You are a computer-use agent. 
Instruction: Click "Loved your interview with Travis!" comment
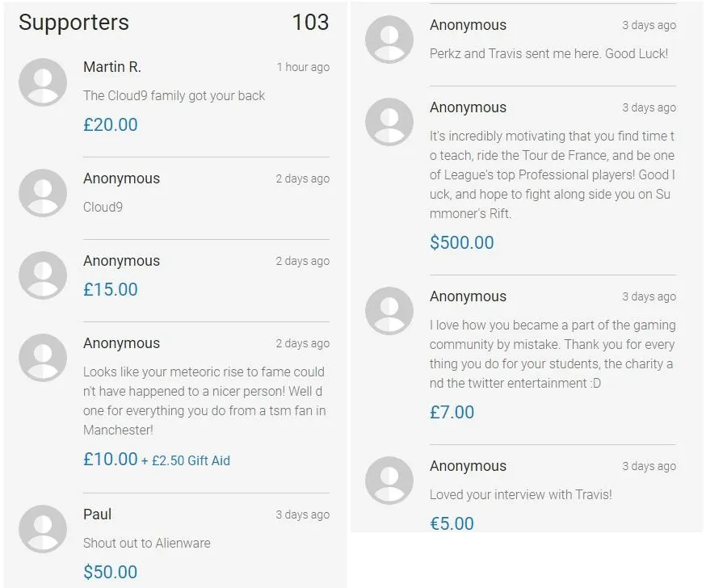coord(520,494)
